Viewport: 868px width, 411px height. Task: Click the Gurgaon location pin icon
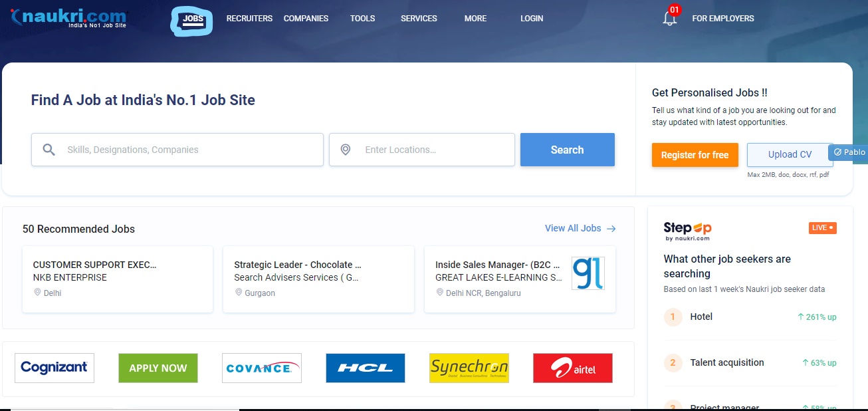[x=239, y=293]
